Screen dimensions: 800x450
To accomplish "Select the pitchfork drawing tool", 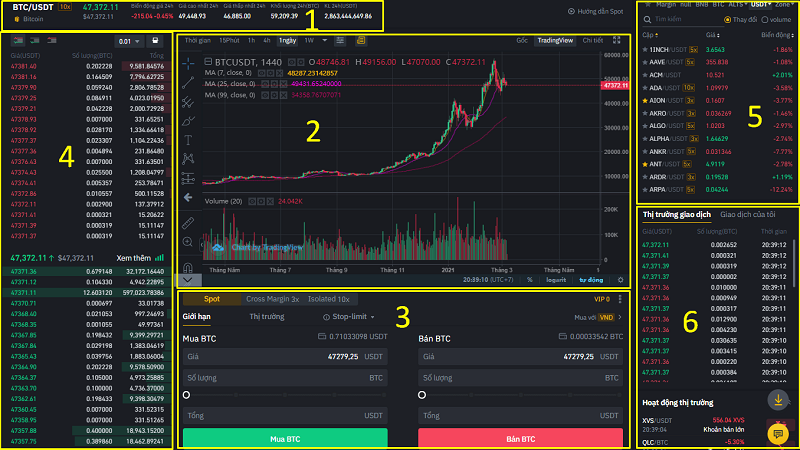I will 188,102.
